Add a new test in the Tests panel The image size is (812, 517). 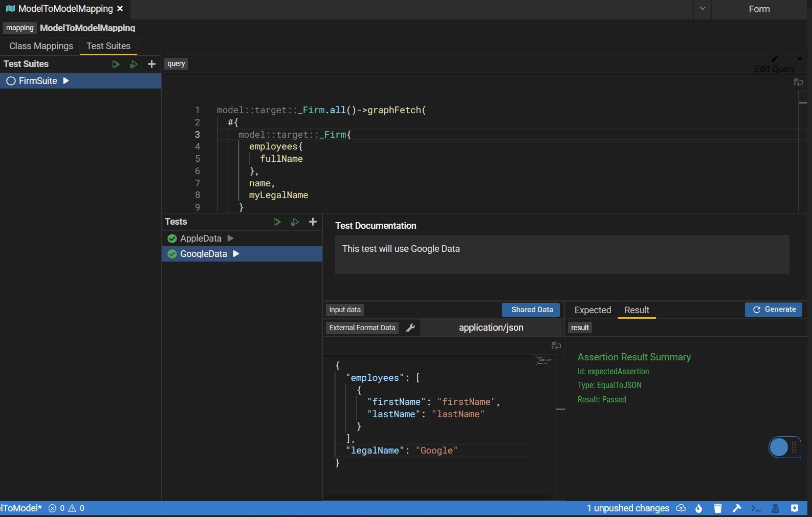(313, 222)
